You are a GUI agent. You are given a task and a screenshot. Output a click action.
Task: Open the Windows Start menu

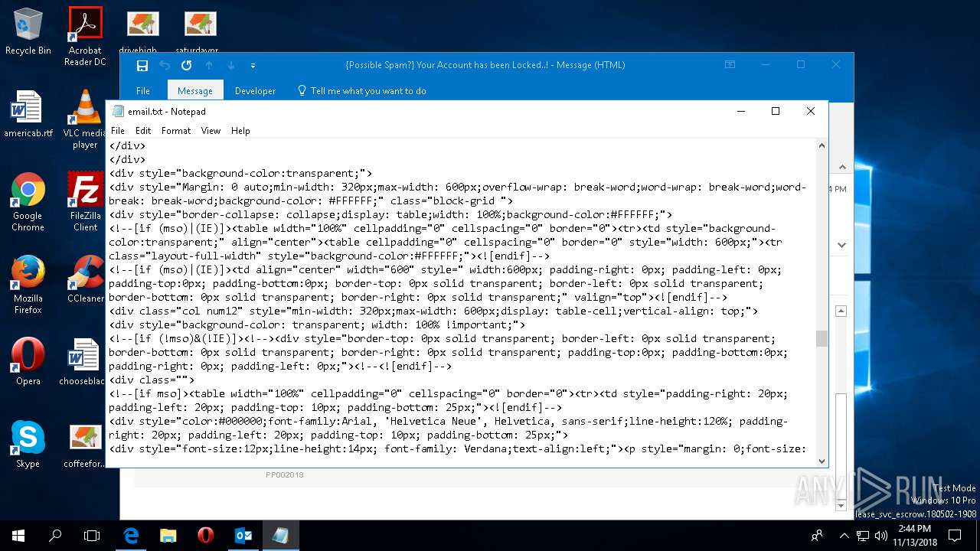(x=18, y=536)
